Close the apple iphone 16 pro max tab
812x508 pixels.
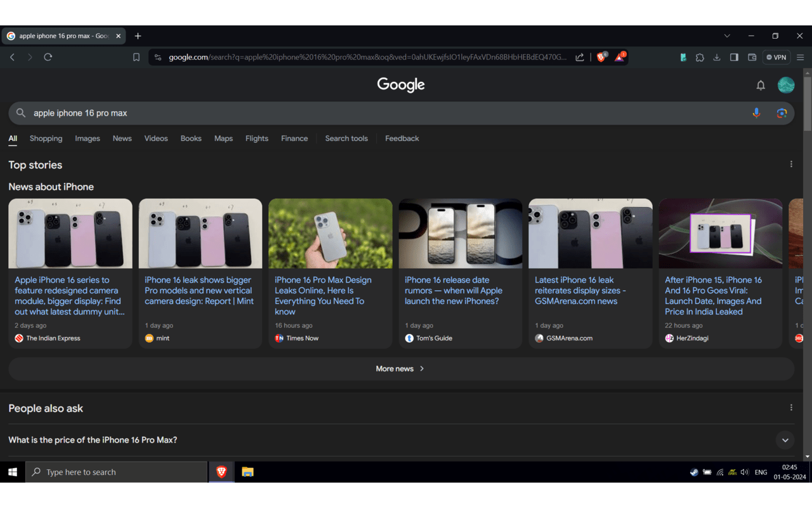coord(118,36)
